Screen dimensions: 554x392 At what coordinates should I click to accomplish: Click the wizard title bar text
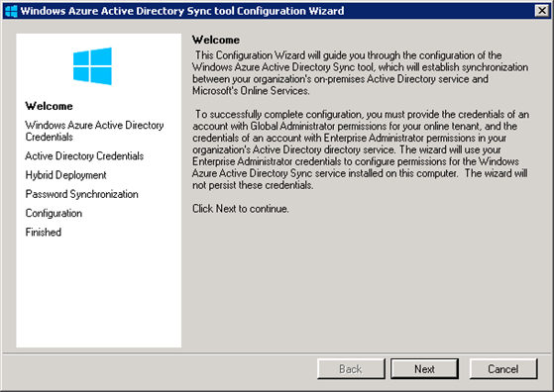click(x=182, y=11)
